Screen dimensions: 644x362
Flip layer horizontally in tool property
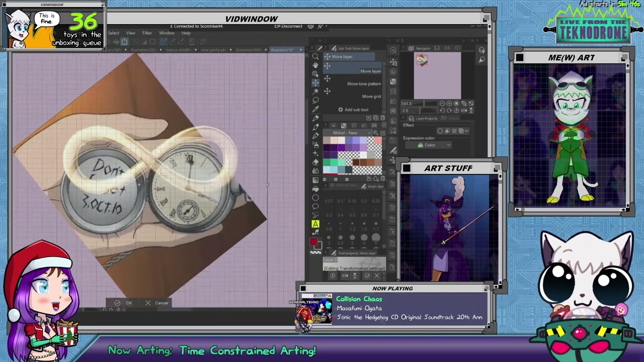click(345, 276)
